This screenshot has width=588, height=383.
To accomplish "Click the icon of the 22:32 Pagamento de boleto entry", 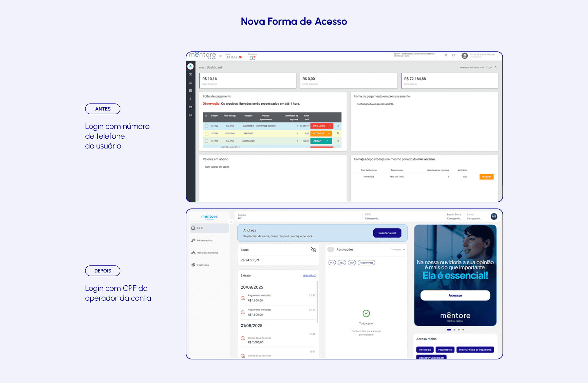I will pyautogui.click(x=243, y=298).
